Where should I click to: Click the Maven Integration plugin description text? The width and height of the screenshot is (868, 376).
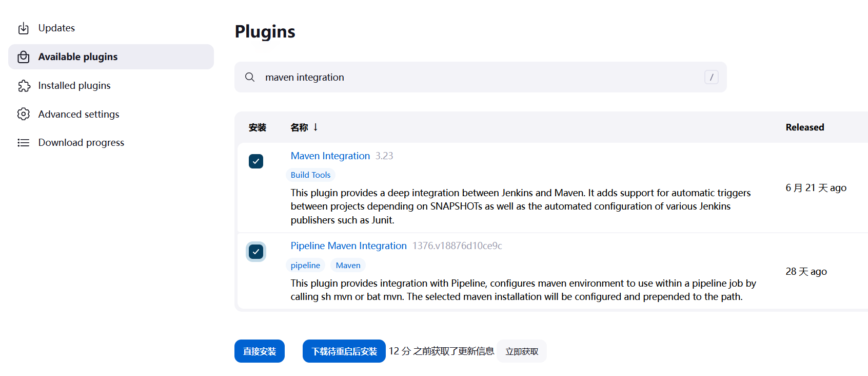(x=521, y=206)
